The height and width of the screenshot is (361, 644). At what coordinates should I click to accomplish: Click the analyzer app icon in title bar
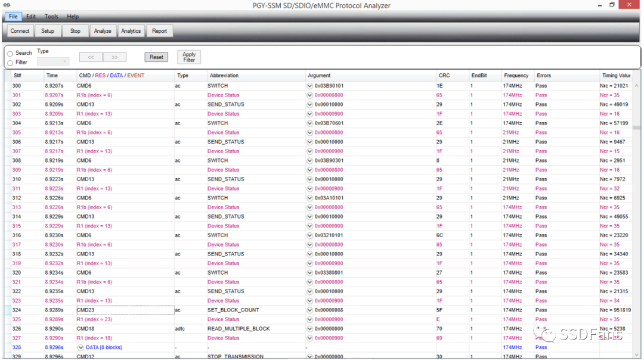7,5
